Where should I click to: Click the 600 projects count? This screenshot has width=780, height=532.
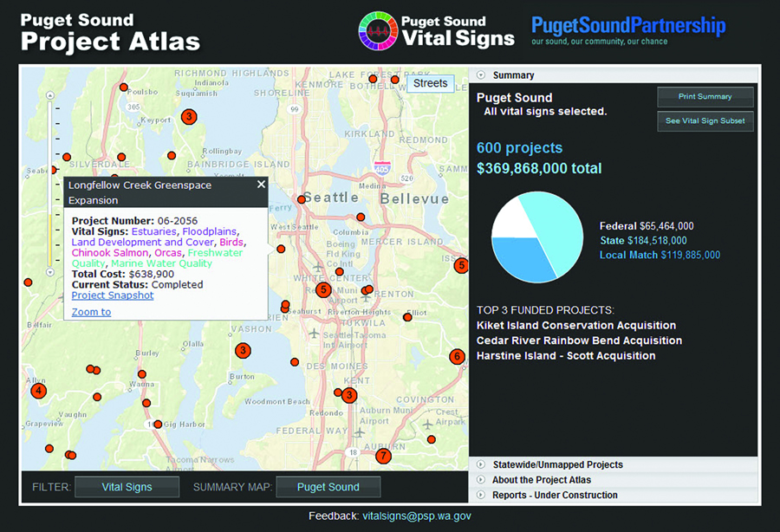click(x=519, y=147)
